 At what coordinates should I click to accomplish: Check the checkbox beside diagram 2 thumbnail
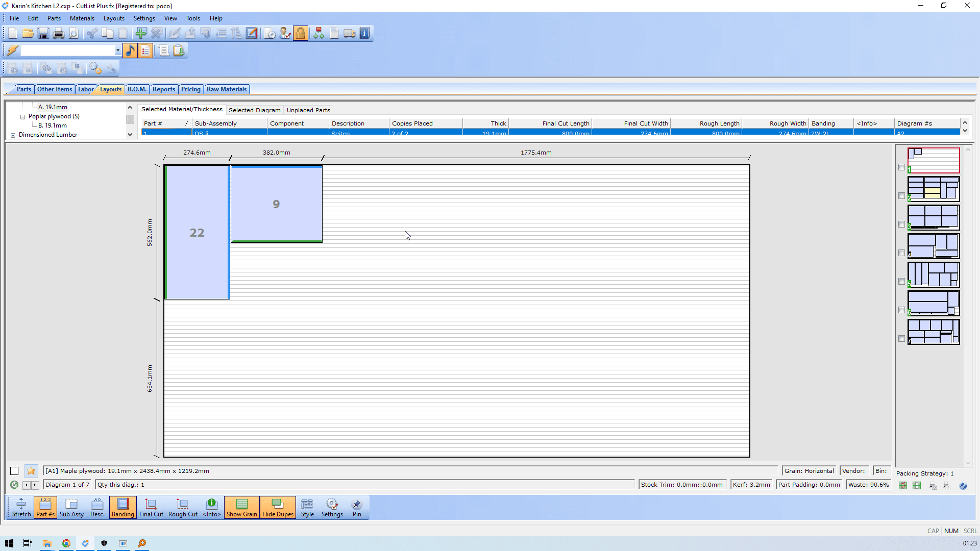point(901,196)
